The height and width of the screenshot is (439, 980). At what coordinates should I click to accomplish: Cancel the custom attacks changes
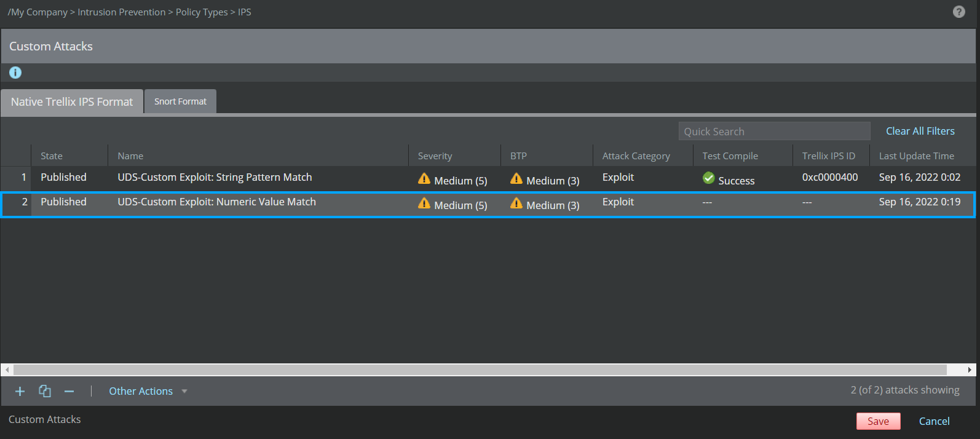(x=934, y=421)
